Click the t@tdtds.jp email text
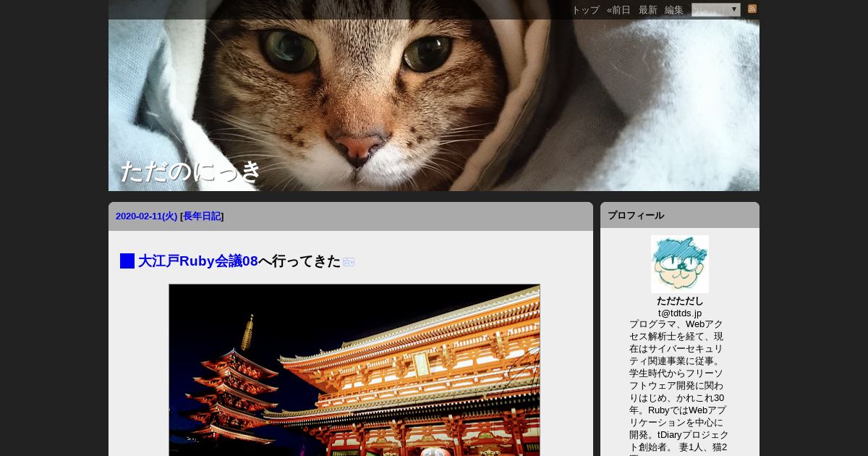Image resolution: width=868 pixels, height=456 pixels. [x=680, y=313]
